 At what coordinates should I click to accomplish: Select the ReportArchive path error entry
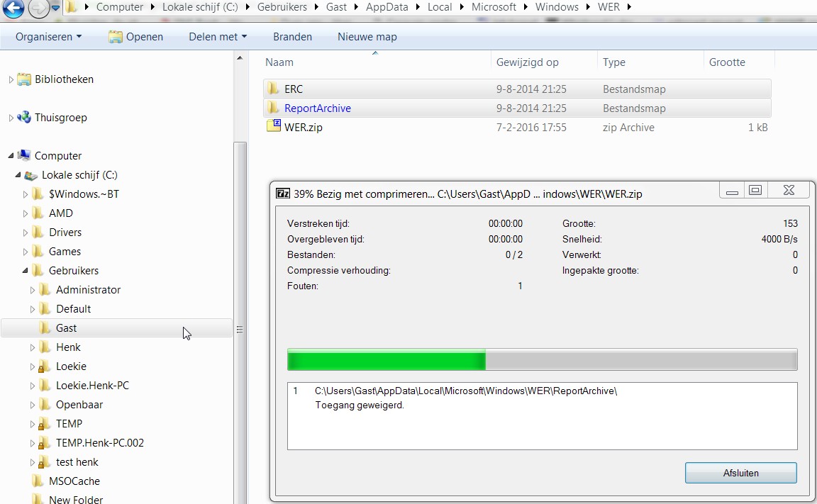(465, 391)
